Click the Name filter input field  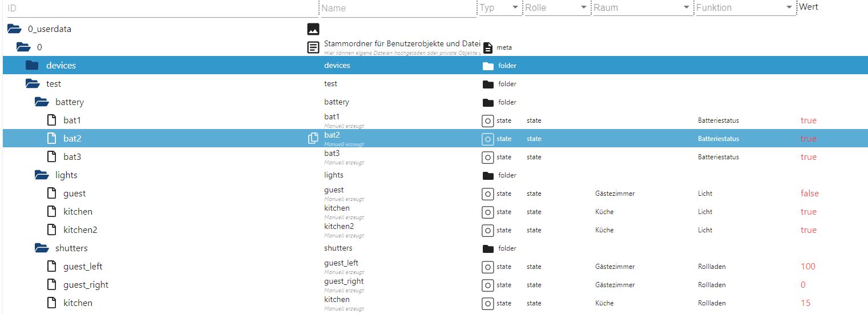(398, 8)
